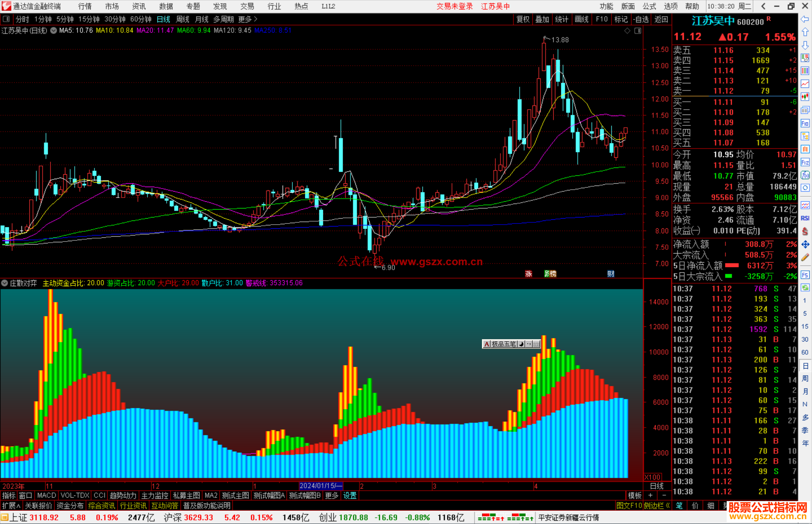Open the 模板 template dropdown
Screen dimensions: 812x524
[635, 495]
